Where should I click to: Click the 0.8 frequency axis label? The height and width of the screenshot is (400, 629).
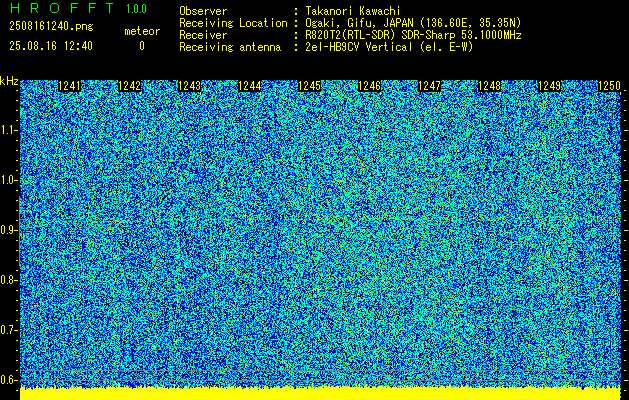(x=8, y=280)
